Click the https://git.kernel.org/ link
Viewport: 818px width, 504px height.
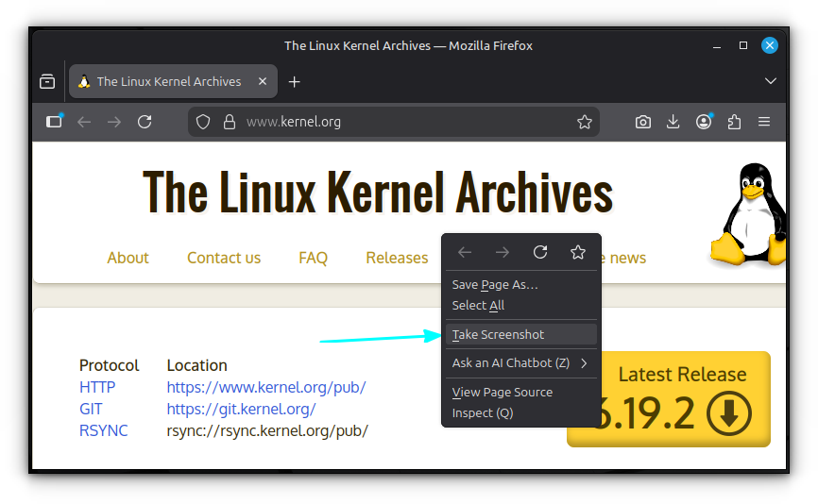tap(241, 409)
